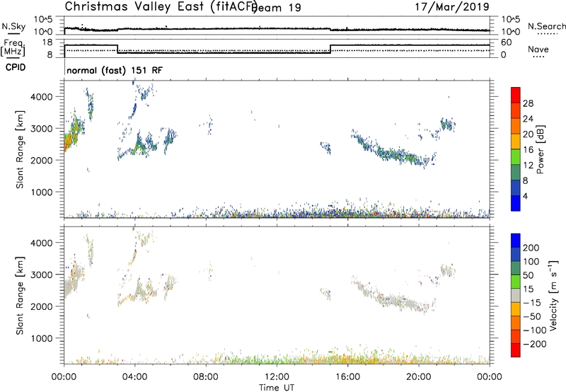Viewport: 566px width, 392px height.
Task: Click the 28 label on power colorbar
Action: (x=528, y=103)
